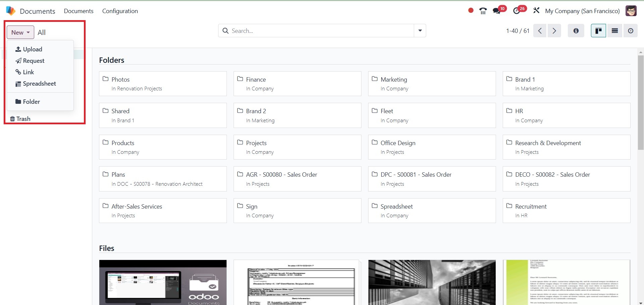
Task: Open the activities clock icon
Action: (517, 11)
